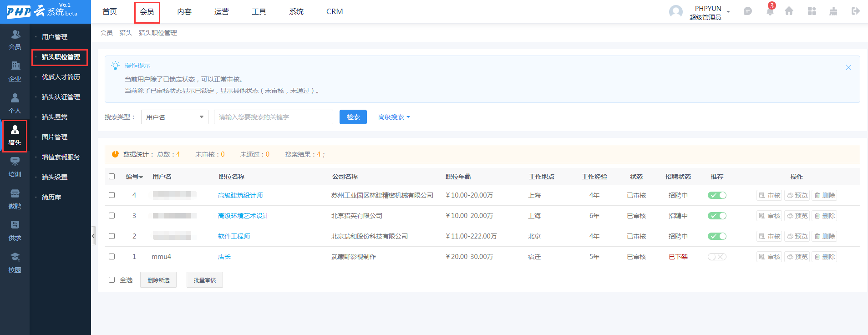Switch to the 运营 top menu
The width and height of the screenshot is (868, 335).
click(222, 11)
